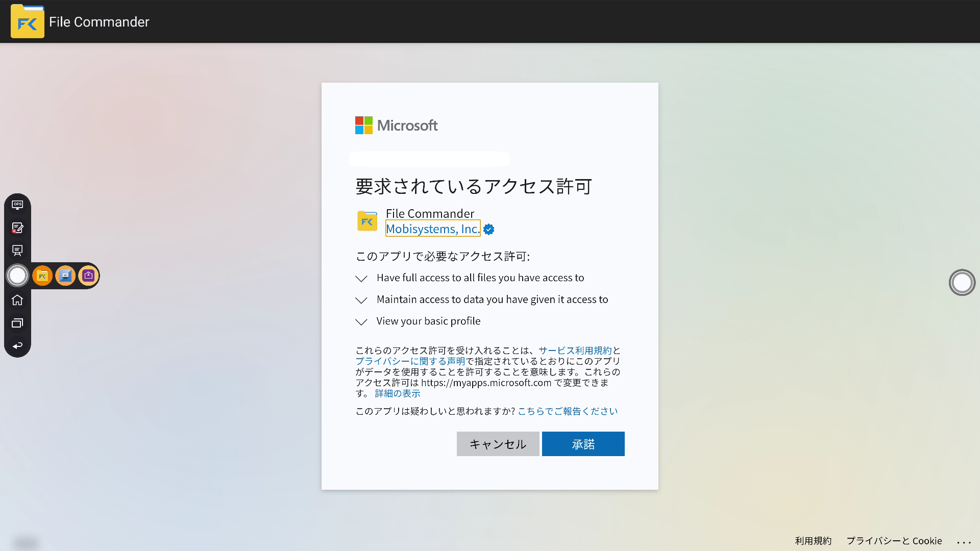The width and height of the screenshot is (980, 551).
Task: Expand 'Have full access to all files' permission
Action: 361,279
